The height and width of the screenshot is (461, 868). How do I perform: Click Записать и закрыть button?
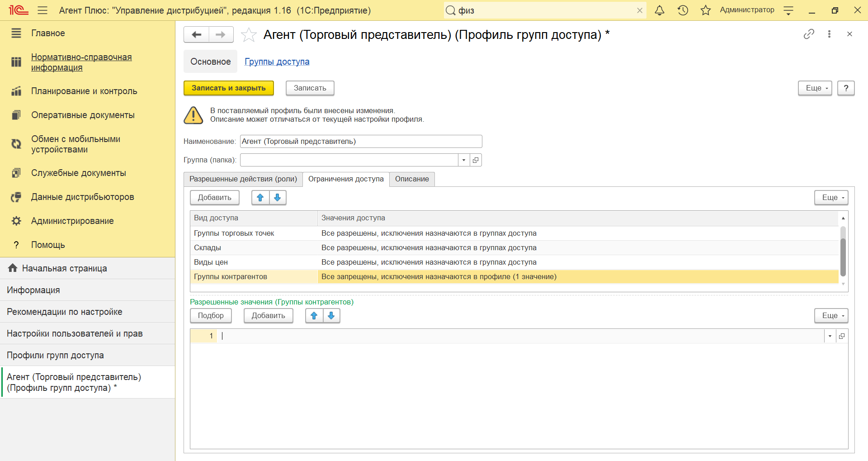(229, 88)
